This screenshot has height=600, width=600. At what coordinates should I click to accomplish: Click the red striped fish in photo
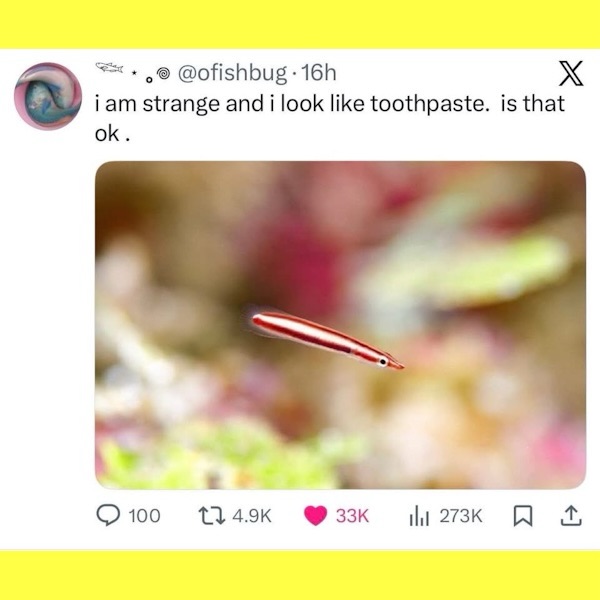[x=327, y=341]
